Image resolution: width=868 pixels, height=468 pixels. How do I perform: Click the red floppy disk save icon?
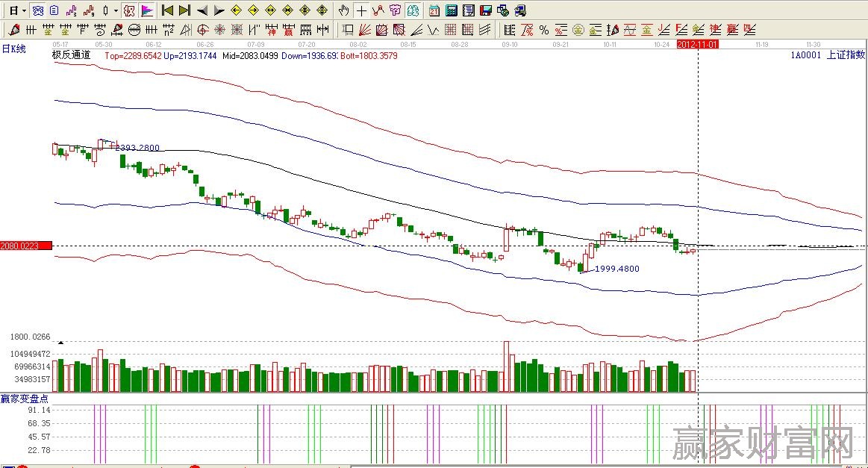pyautogui.click(x=486, y=10)
